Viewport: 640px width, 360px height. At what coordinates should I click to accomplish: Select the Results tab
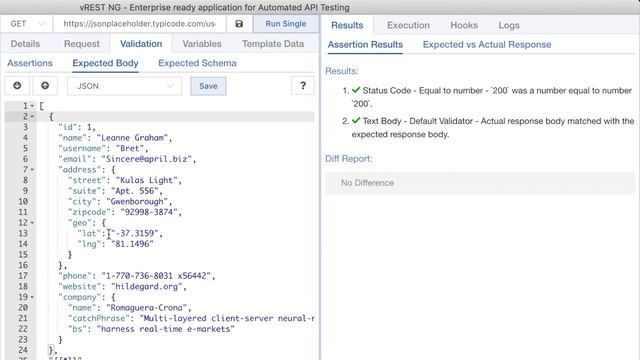(347, 25)
